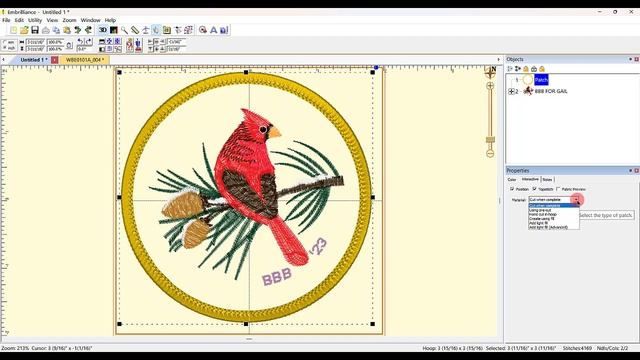Open the Notes tab in Properties
640x360 pixels.
tap(547, 180)
